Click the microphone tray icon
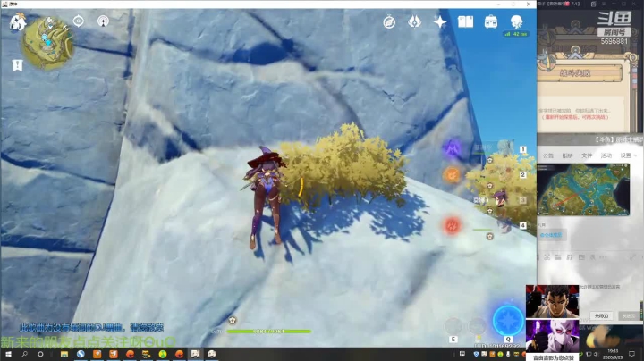 [508, 354]
